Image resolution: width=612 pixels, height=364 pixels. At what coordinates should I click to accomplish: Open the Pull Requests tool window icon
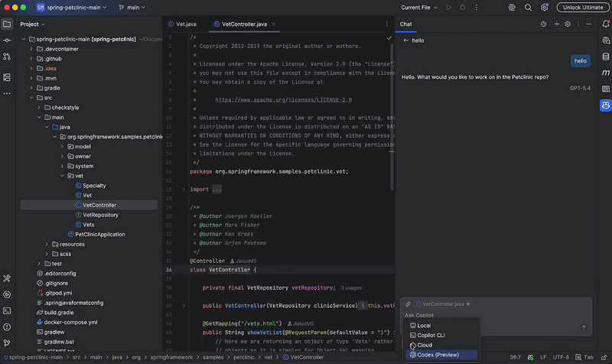(7, 57)
